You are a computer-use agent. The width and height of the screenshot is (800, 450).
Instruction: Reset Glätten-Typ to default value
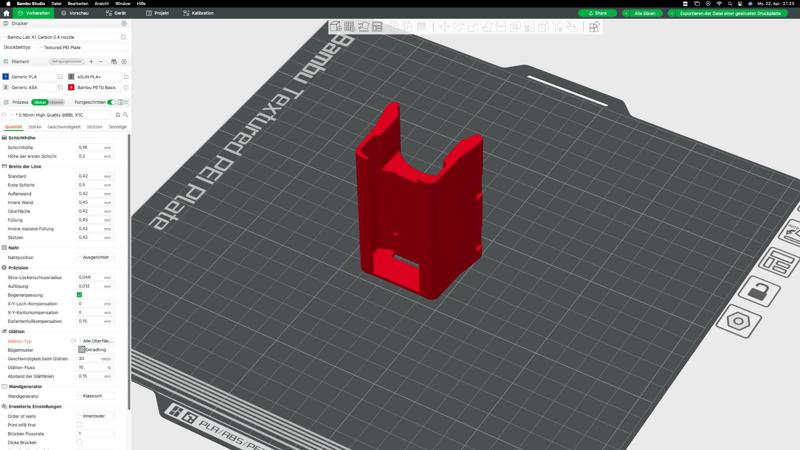tap(73, 341)
